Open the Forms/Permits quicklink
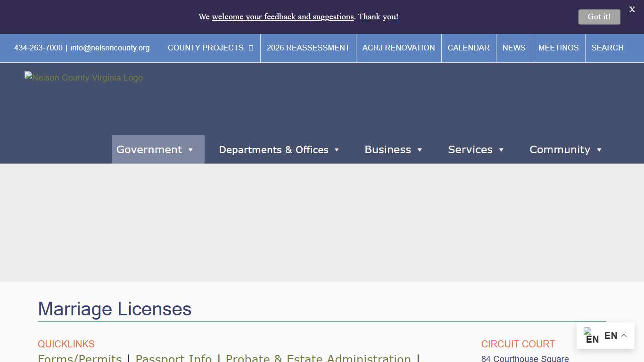 79,358
